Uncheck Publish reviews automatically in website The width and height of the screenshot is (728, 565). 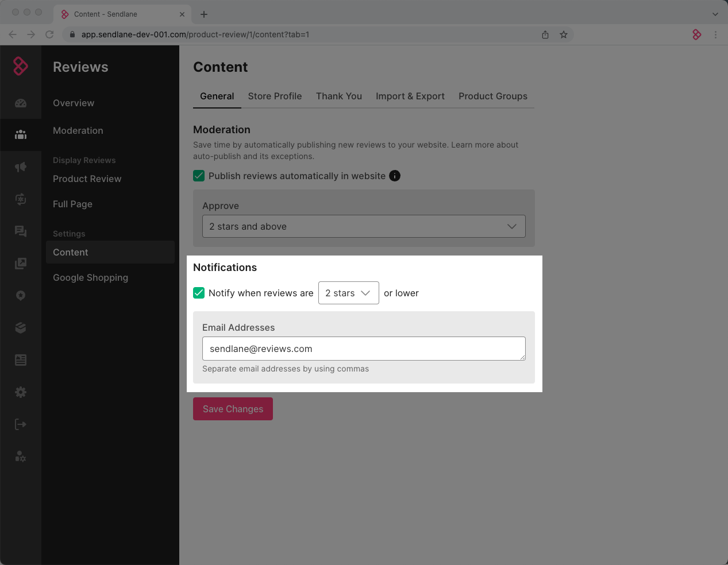[x=199, y=176]
